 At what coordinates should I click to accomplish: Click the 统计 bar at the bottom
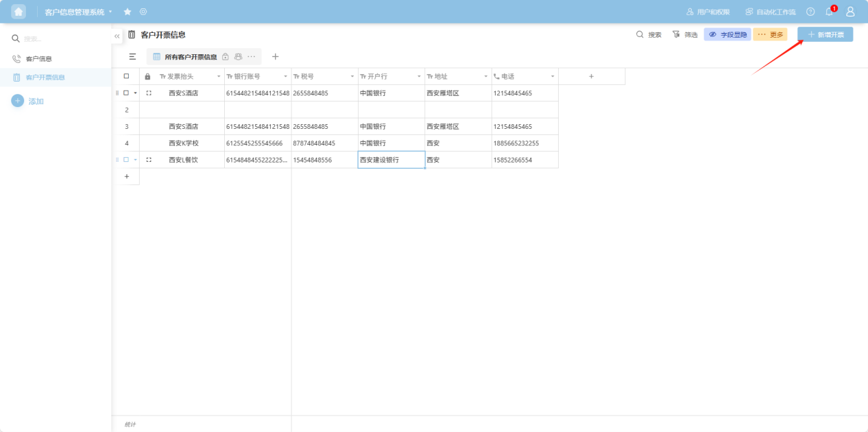[130, 424]
